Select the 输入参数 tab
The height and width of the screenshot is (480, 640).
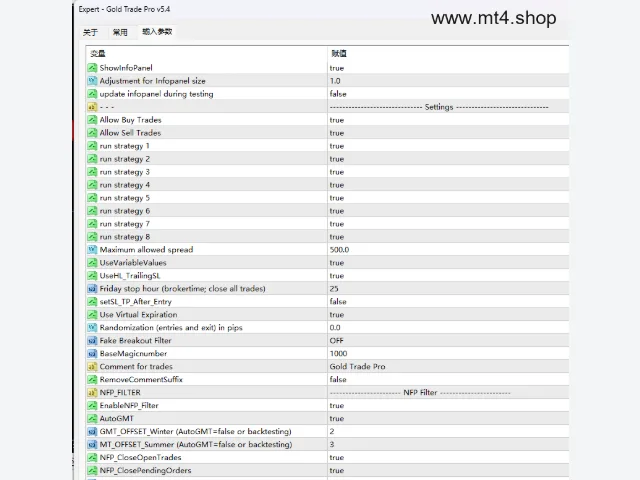pos(157,32)
